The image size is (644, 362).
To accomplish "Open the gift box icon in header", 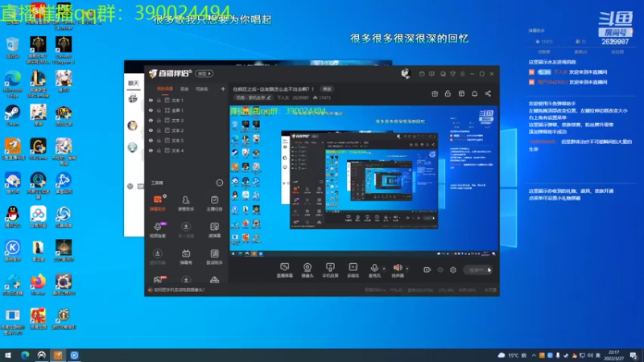I will 435,93.
